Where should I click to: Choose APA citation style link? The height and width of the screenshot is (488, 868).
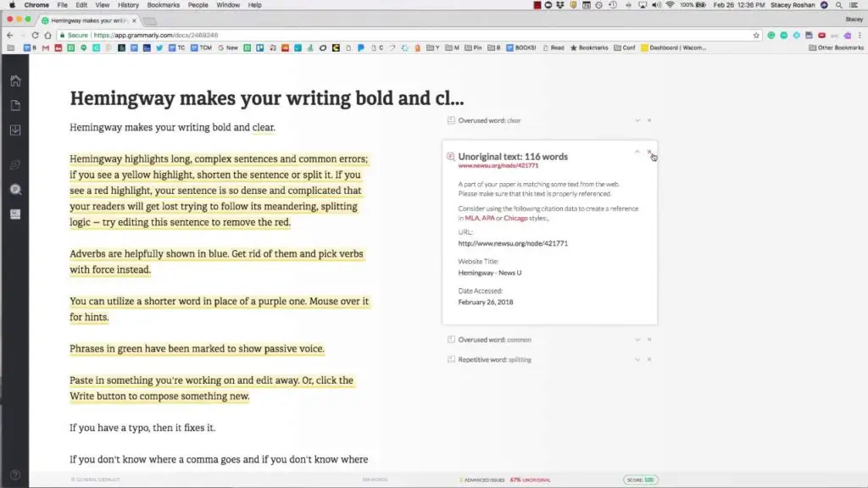(487, 218)
